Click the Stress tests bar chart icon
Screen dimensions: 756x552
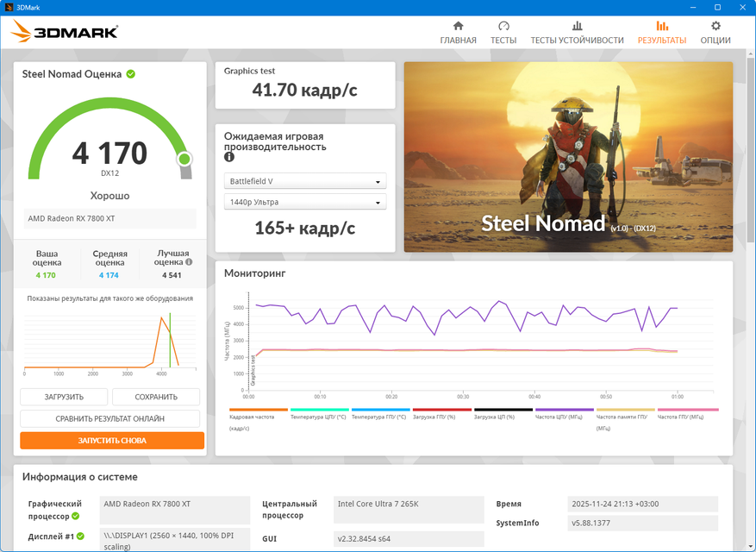coord(577,26)
